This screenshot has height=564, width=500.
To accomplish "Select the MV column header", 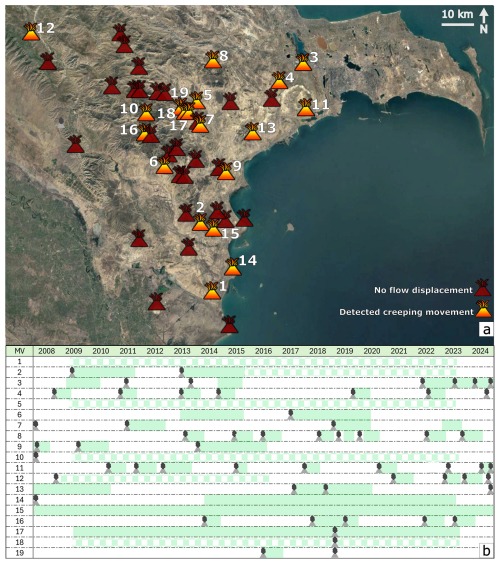I will coord(19,351).
